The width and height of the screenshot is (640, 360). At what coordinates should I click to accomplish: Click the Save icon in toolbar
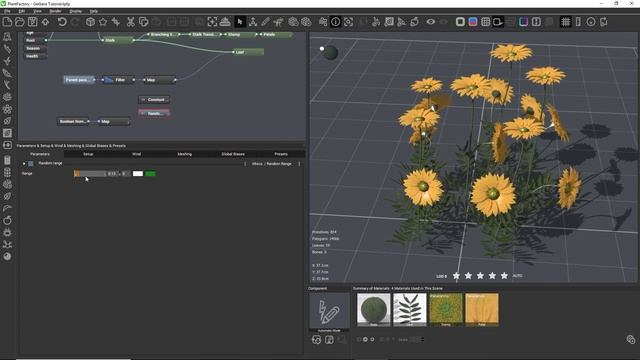click(x=32, y=22)
